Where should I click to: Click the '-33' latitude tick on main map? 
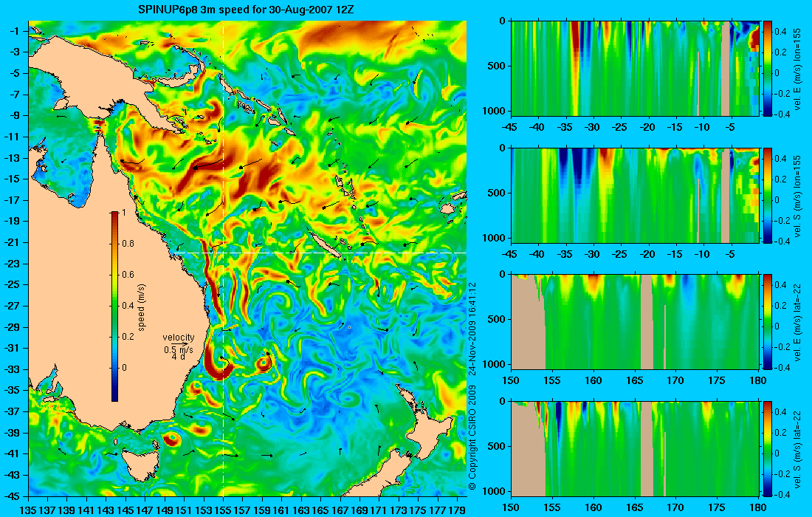pyautogui.click(x=13, y=369)
